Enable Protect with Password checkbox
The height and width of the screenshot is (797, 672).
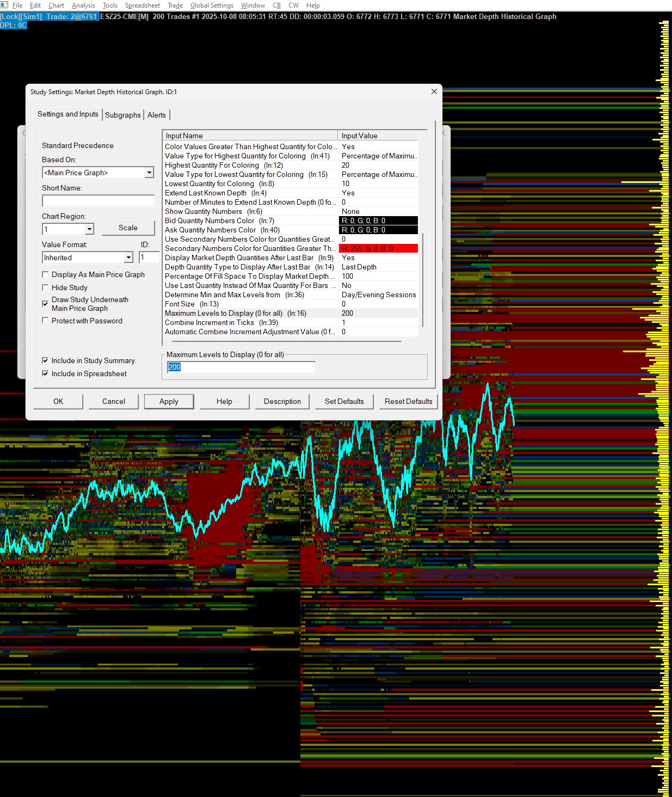[x=45, y=321]
